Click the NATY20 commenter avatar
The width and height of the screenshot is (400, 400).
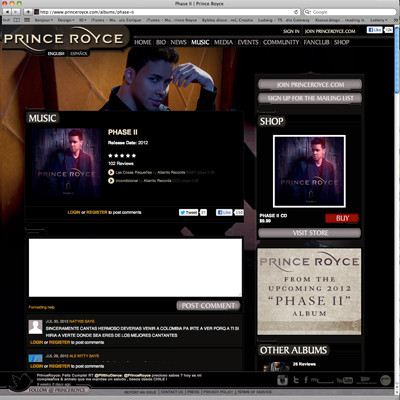coord(35,327)
